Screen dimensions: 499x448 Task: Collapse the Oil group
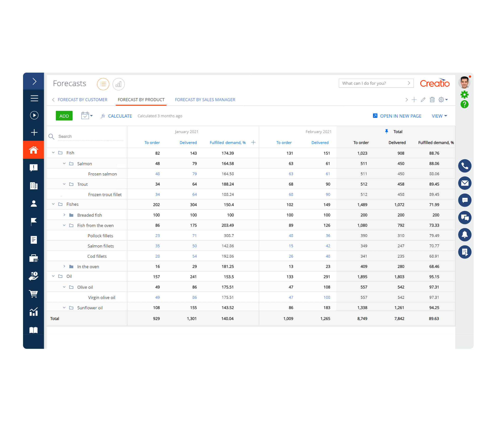click(53, 276)
